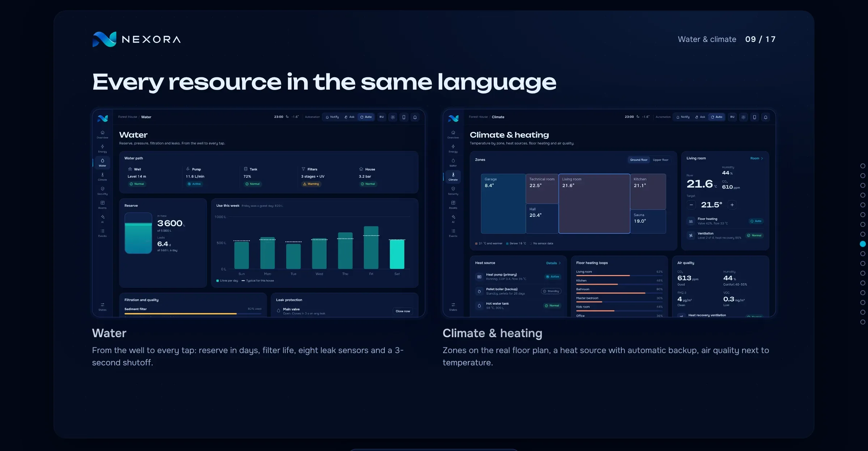Set automation to Notify in Climate header
The width and height of the screenshot is (868, 451).
(683, 117)
